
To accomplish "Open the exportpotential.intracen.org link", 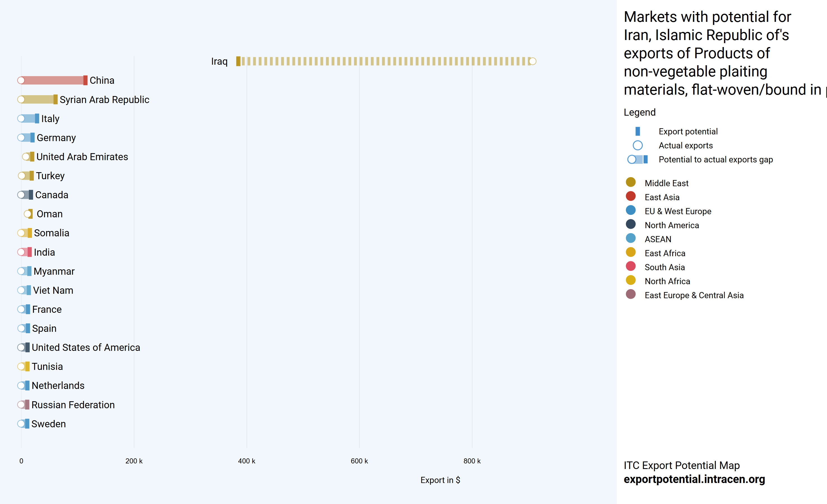I will (694, 479).
